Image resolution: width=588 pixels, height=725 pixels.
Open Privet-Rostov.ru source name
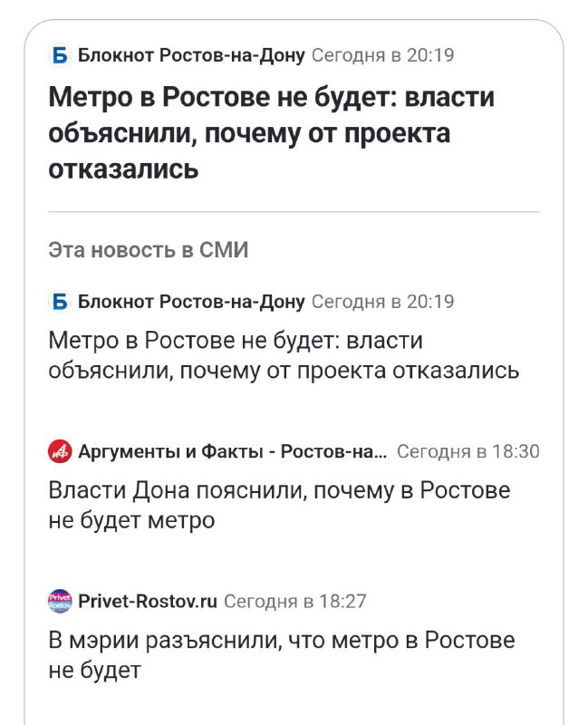point(148,601)
